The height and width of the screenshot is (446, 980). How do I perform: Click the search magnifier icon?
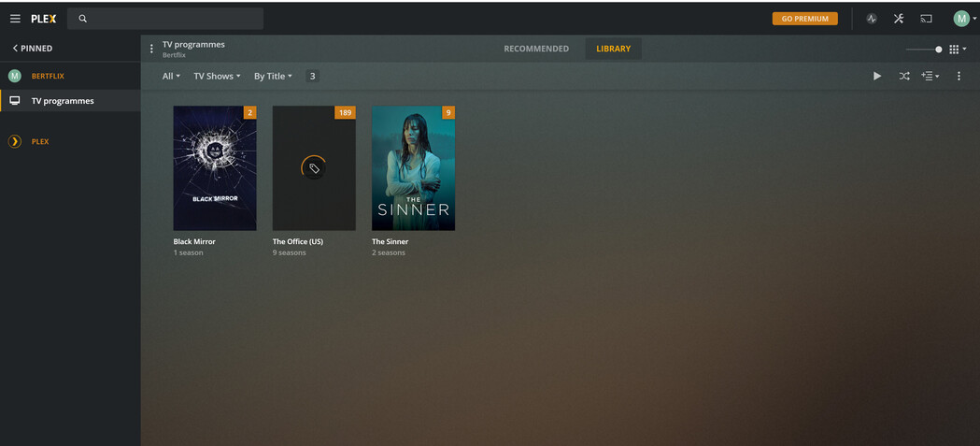(82, 19)
